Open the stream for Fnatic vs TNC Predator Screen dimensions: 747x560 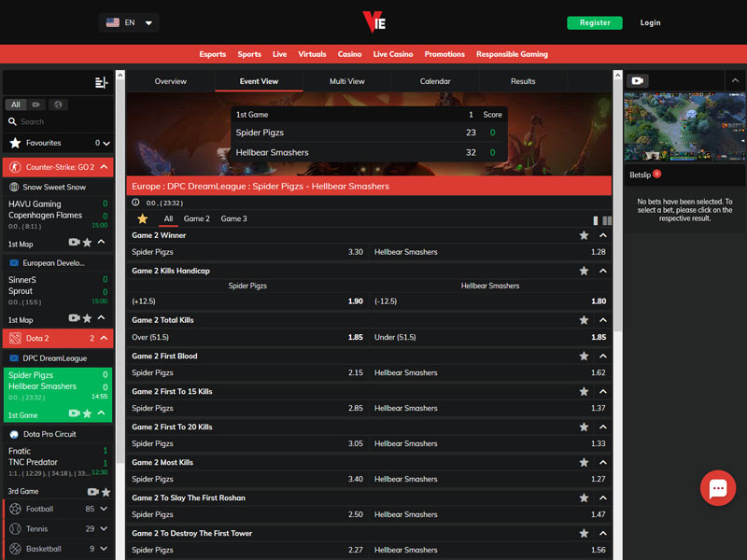pos(92,492)
